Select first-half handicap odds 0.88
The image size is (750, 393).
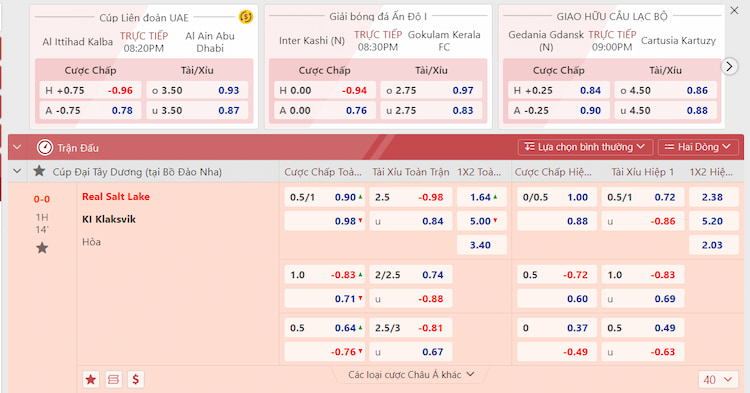pos(557,221)
